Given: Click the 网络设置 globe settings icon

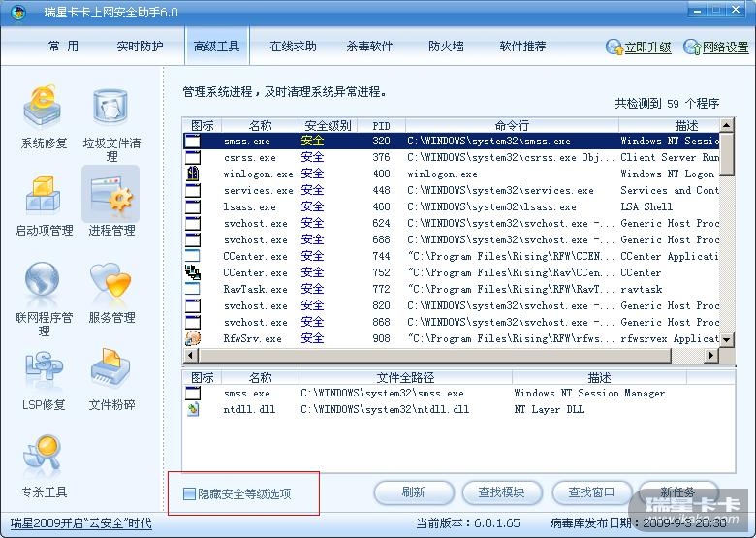Looking at the screenshot, I should click(x=692, y=47).
